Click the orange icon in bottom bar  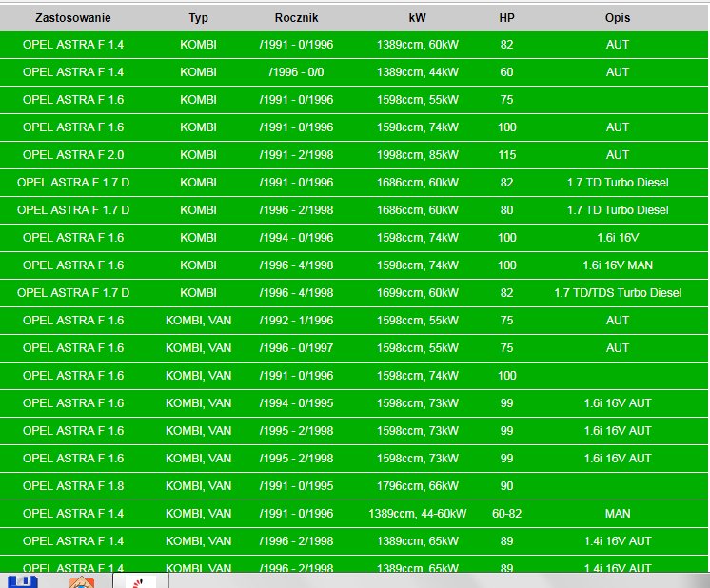tap(83, 580)
